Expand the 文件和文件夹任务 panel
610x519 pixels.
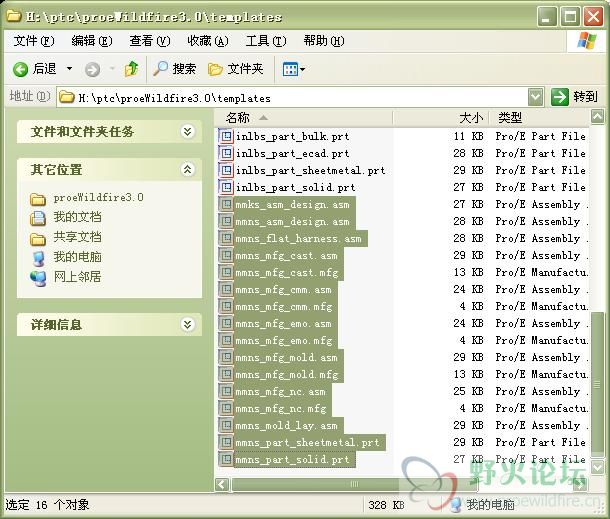[x=188, y=132]
